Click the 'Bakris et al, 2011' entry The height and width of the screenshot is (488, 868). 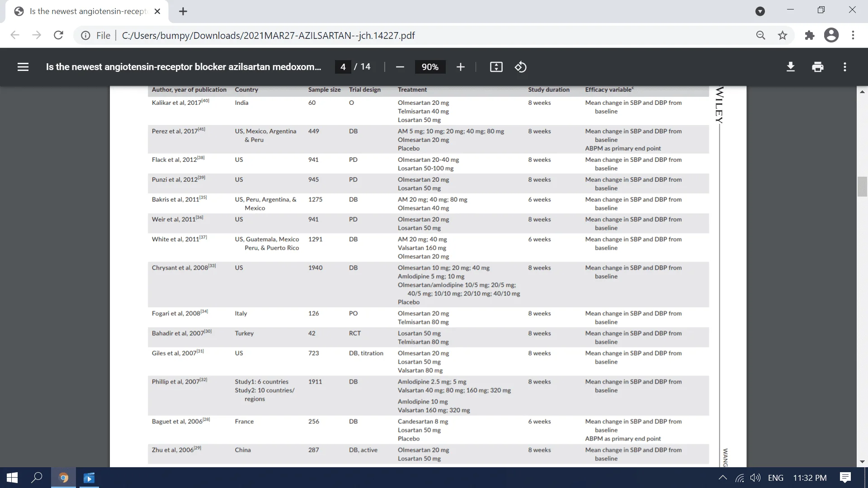179,199
